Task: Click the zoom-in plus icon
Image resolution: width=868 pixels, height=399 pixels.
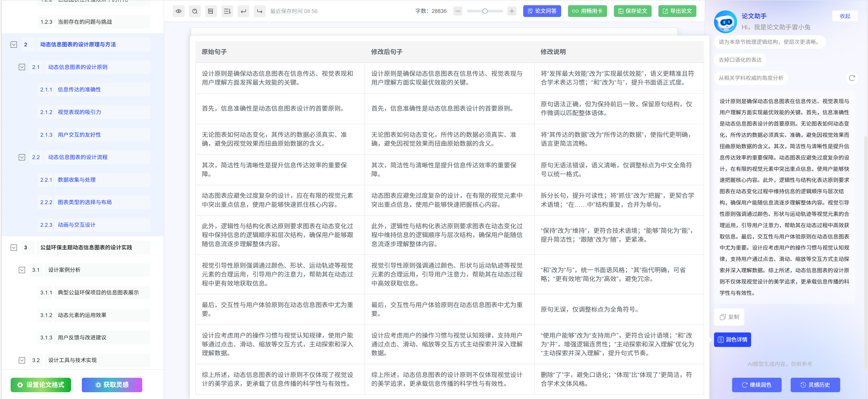Action: coord(511,11)
